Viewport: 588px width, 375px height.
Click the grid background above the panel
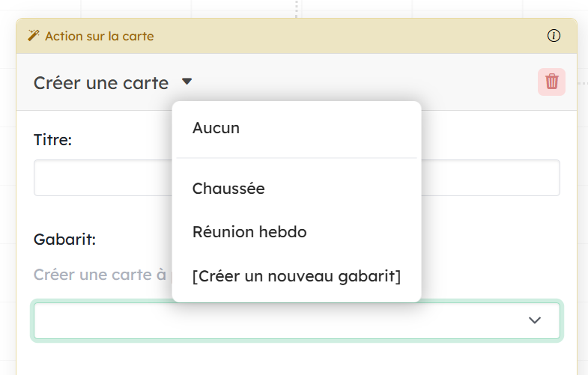click(x=150, y=8)
